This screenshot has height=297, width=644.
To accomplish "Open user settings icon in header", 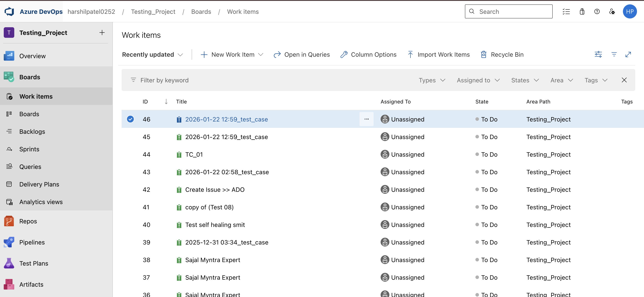I will (x=612, y=11).
